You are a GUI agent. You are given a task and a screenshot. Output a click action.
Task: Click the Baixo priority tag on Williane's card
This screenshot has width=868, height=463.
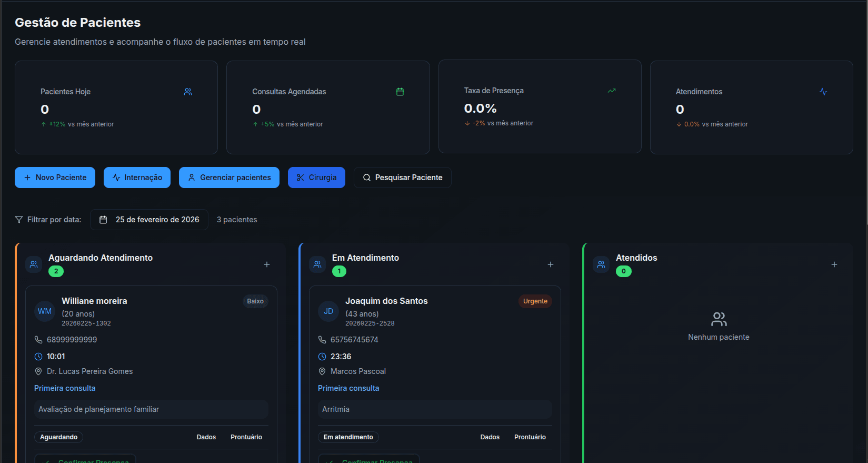(255, 301)
